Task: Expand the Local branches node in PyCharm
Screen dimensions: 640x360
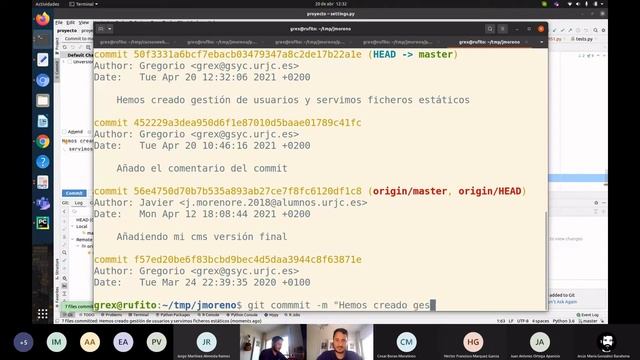Action: [73, 226]
